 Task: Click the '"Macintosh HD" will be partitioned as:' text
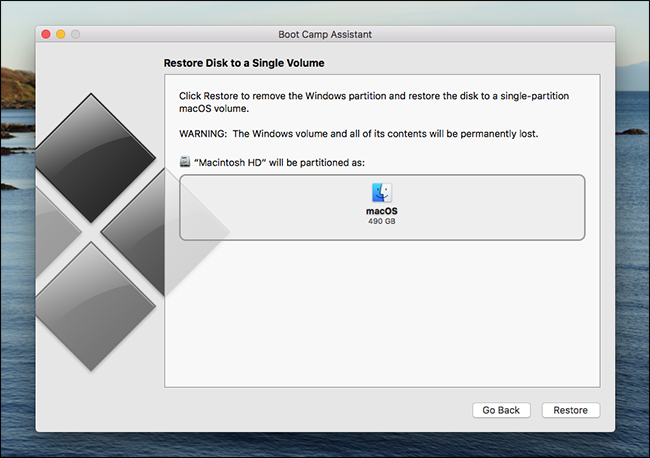click(279, 162)
